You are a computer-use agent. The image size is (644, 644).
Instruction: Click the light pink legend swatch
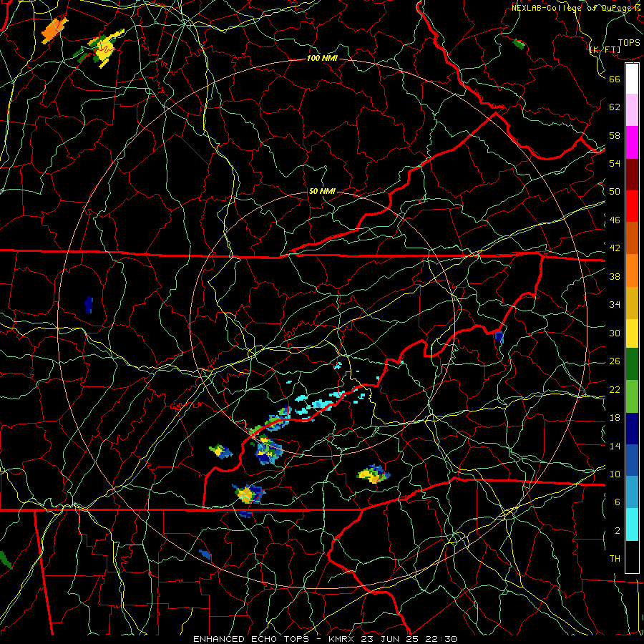point(632,109)
